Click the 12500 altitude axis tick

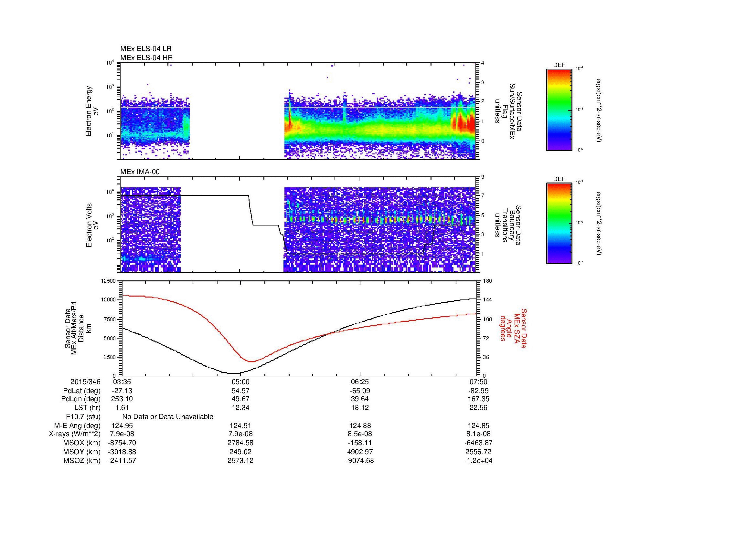coord(108,281)
